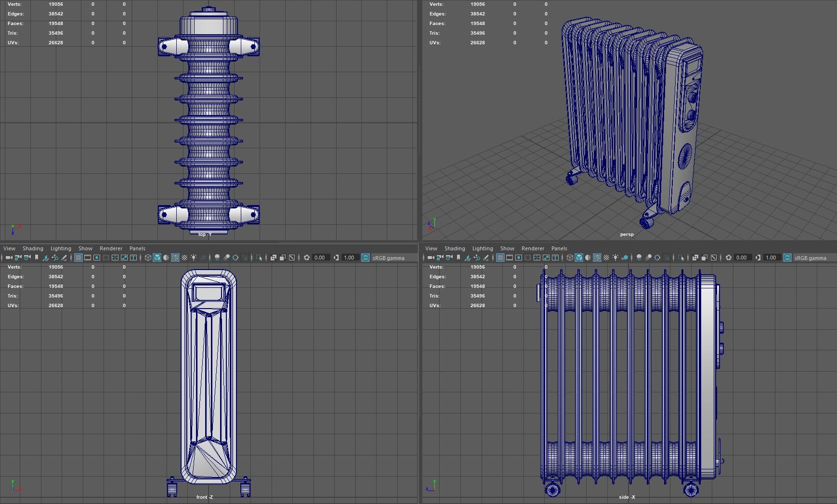Click gamma value field 1.00 in side panel

pyautogui.click(x=772, y=258)
